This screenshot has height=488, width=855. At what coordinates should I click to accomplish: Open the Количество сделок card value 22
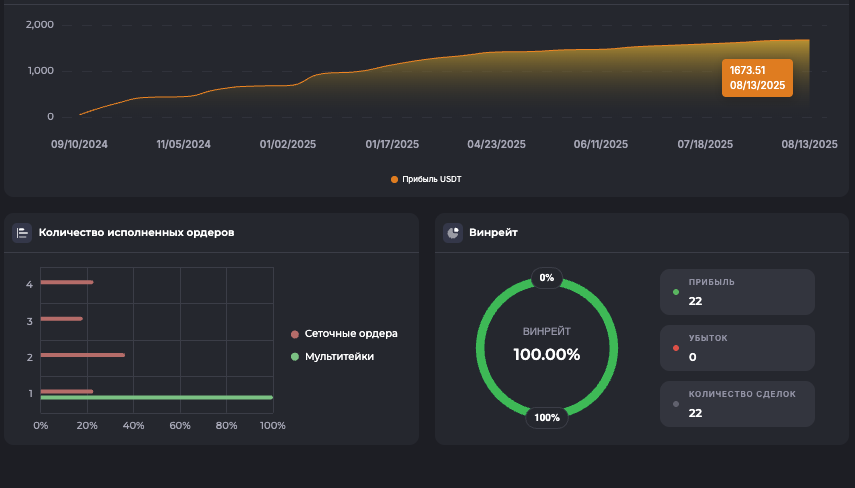click(x=737, y=404)
